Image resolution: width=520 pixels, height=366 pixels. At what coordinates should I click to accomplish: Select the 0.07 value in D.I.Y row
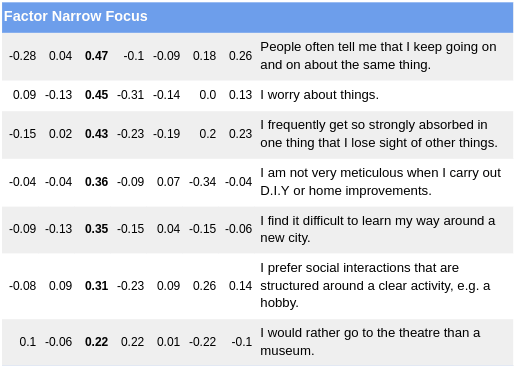168,182
